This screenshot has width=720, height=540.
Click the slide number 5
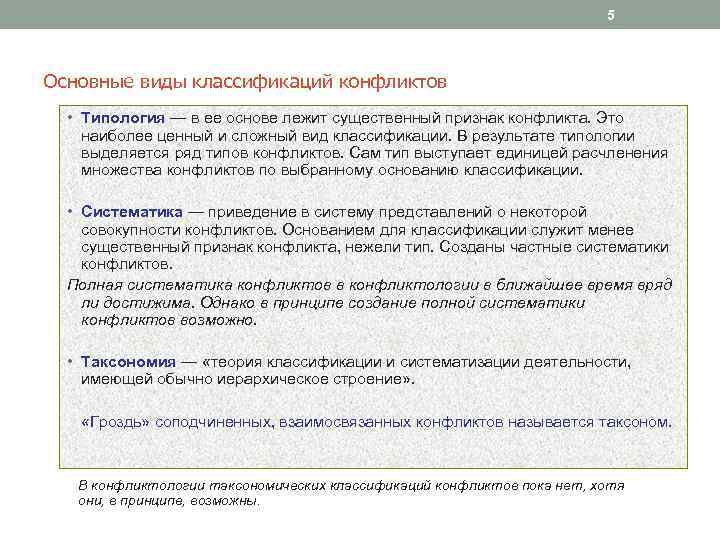tap(611, 15)
